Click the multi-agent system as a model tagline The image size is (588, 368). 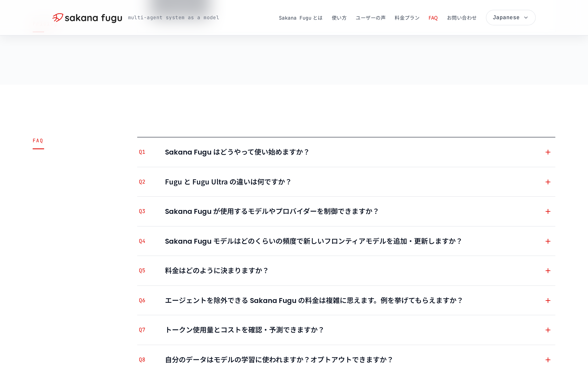click(174, 18)
